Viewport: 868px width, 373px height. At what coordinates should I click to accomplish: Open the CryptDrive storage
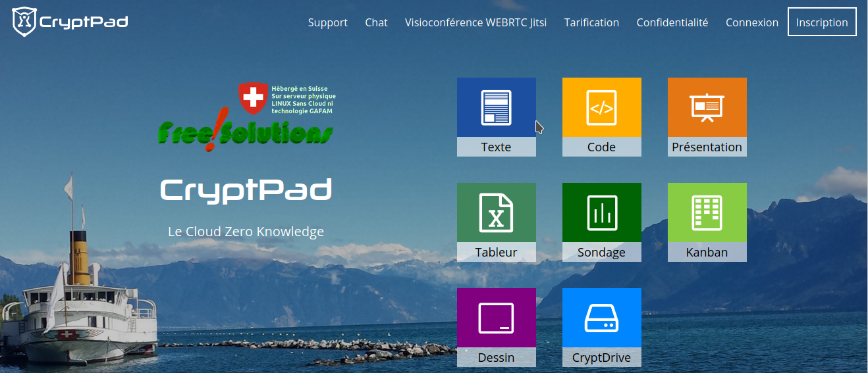click(601, 327)
